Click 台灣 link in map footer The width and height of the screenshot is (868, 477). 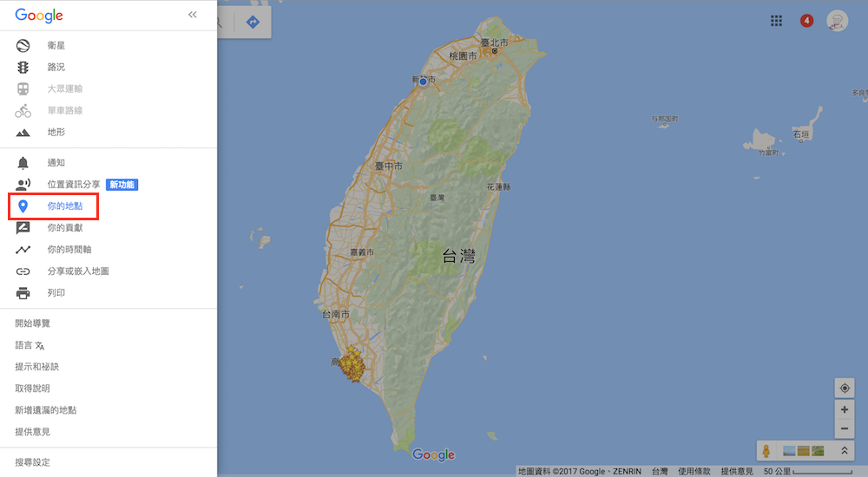[x=660, y=472]
